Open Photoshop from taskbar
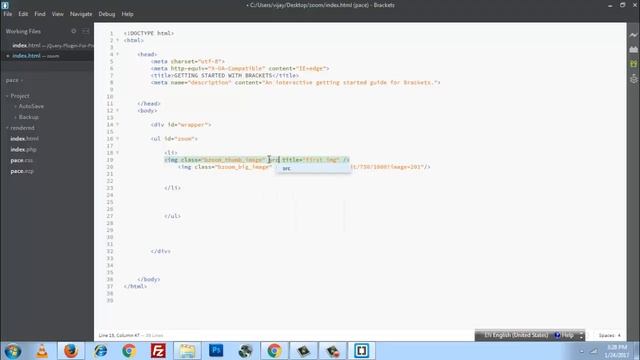The height and width of the screenshot is (360, 640). tap(216, 351)
